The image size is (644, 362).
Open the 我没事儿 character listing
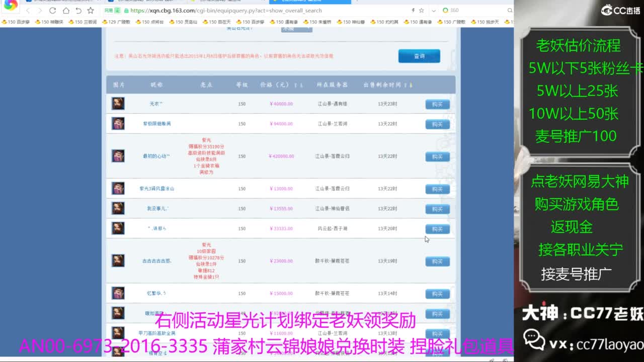click(x=157, y=209)
